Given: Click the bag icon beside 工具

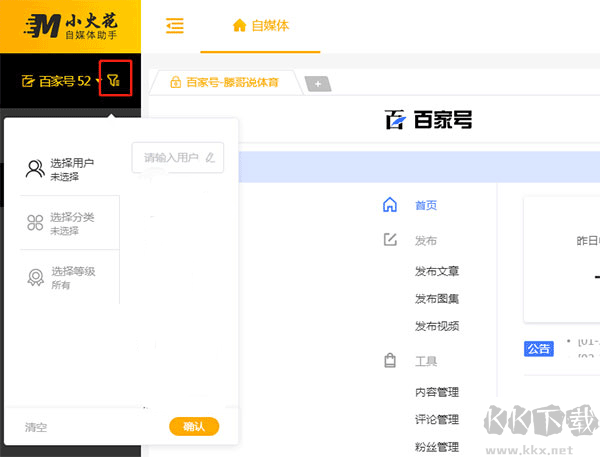Looking at the screenshot, I should click(x=390, y=360).
